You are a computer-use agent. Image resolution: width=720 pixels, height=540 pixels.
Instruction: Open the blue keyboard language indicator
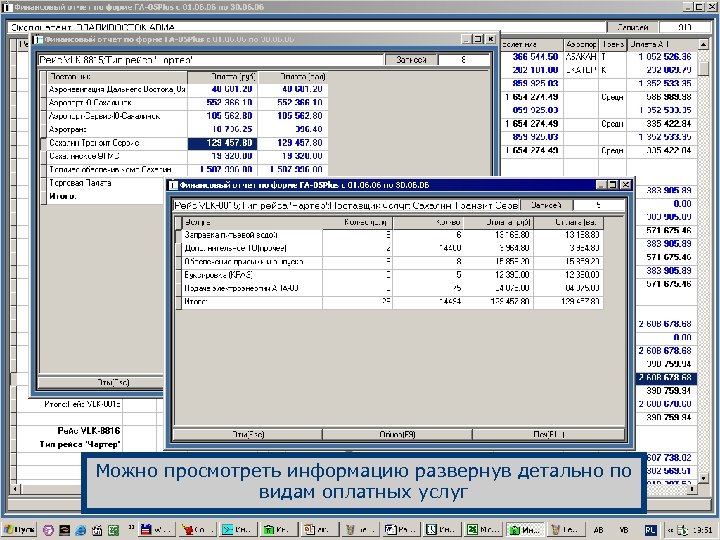[650, 529]
